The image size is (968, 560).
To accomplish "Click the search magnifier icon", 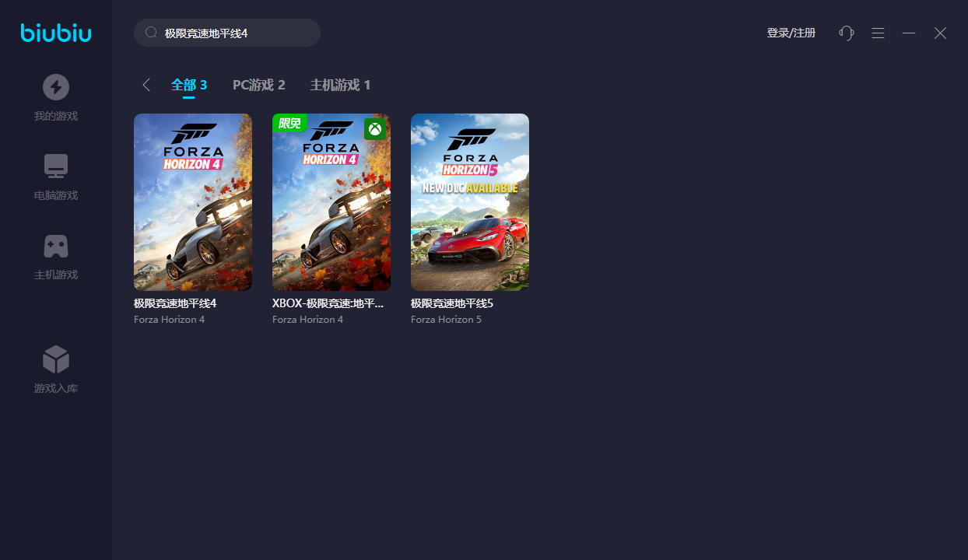I will [152, 33].
